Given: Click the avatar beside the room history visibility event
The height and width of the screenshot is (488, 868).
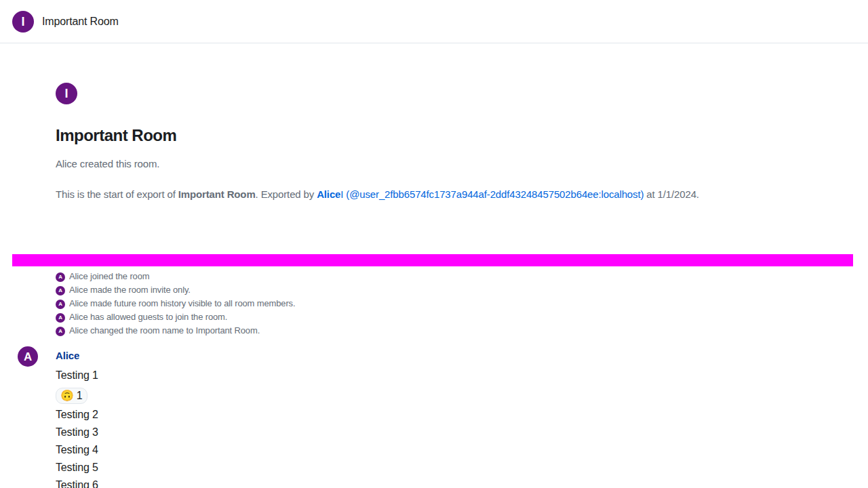Looking at the screenshot, I should [x=60, y=304].
